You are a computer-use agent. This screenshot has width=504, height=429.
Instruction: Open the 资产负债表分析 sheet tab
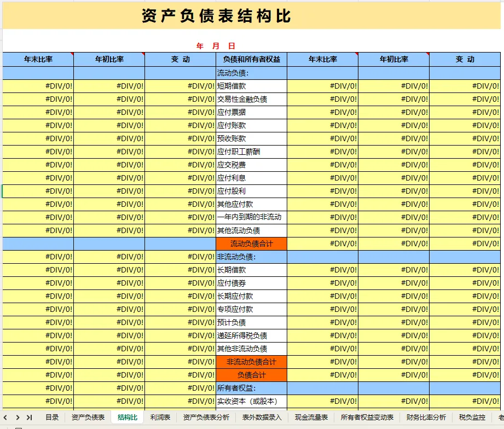point(206,417)
